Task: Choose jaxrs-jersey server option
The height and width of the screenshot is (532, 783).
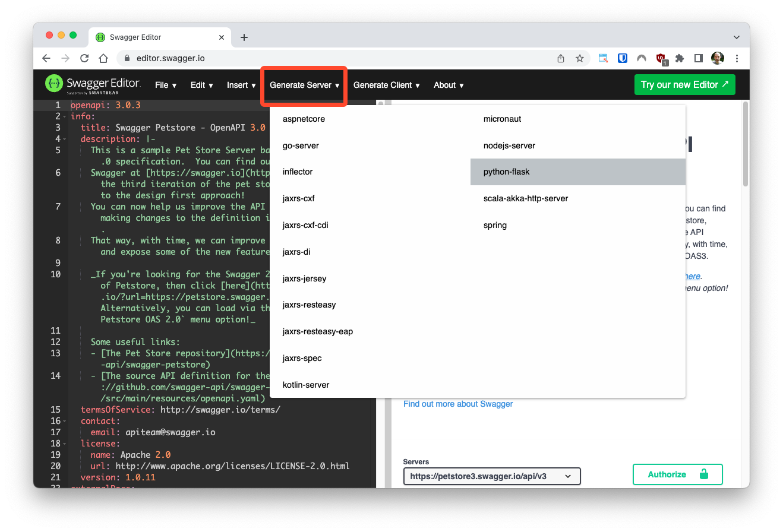Action: click(370, 278)
